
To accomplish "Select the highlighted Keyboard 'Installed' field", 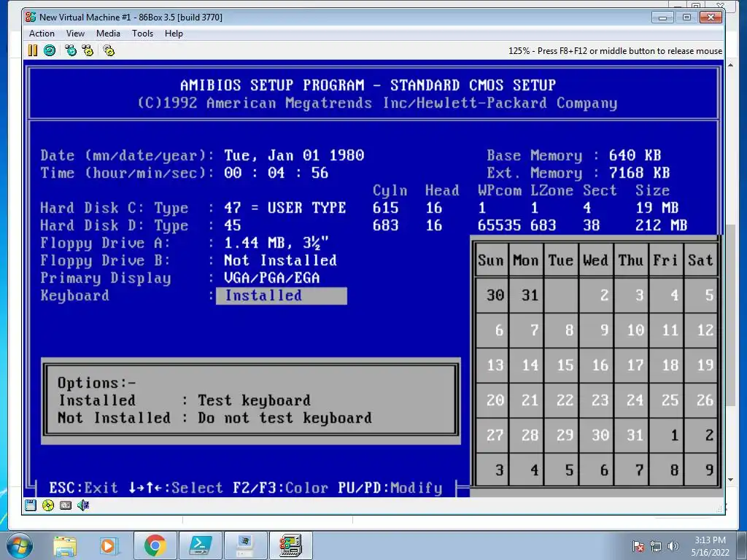I will pos(282,296).
